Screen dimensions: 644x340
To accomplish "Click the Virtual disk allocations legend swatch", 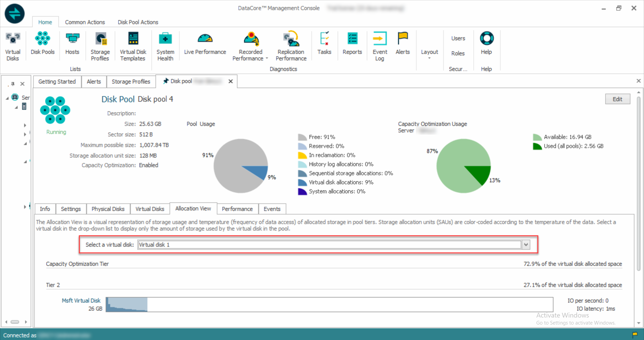I will coord(302,182).
